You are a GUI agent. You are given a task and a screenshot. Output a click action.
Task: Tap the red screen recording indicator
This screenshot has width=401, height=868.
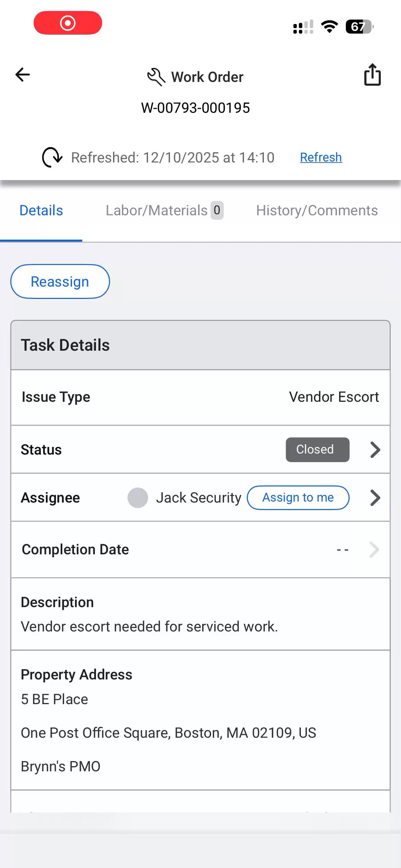point(68,23)
